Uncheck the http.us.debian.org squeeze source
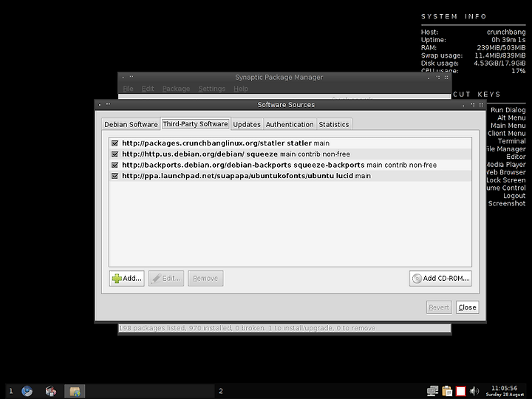532x399 pixels. point(115,154)
